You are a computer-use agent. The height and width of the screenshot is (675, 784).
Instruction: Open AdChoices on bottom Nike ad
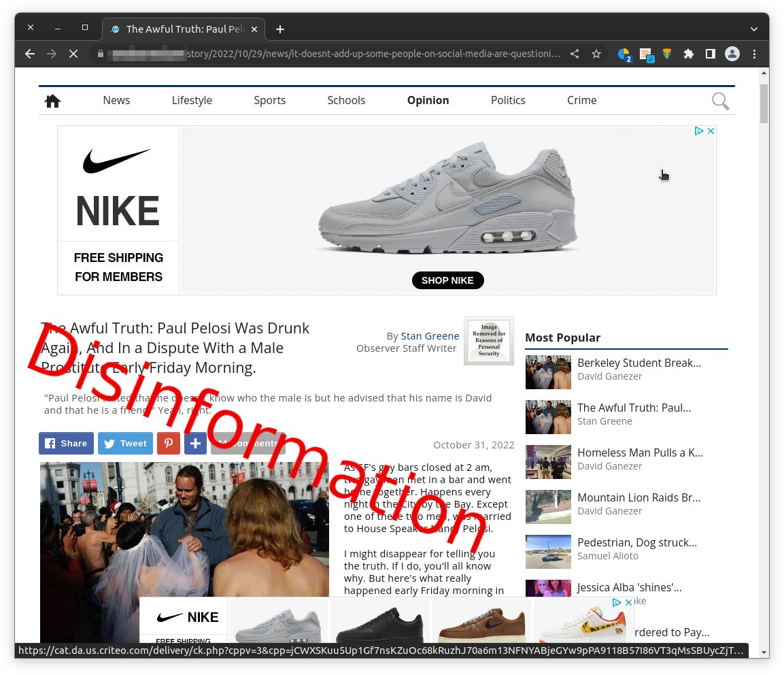617,602
